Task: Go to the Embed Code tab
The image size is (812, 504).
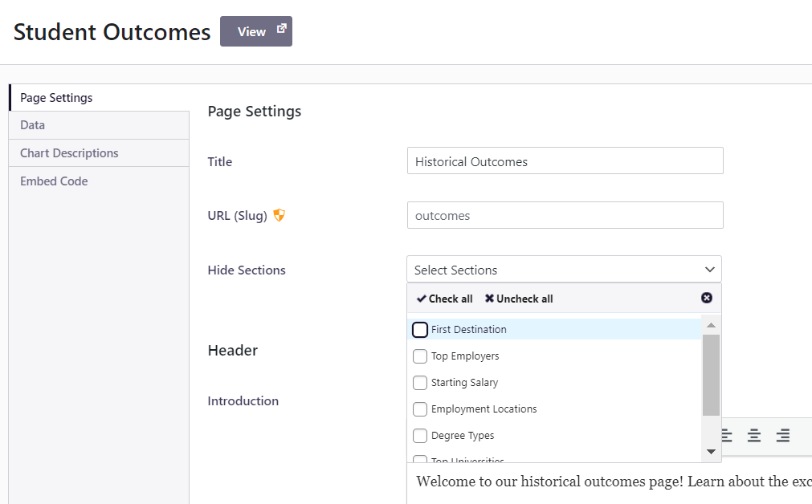Action: pyautogui.click(x=54, y=181)
